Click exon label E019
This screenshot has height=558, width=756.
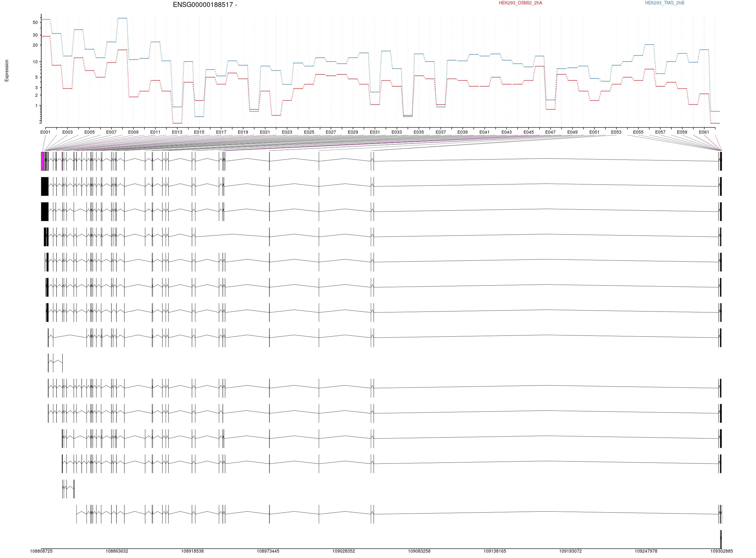pyautogui.click(x=243, y=132)
